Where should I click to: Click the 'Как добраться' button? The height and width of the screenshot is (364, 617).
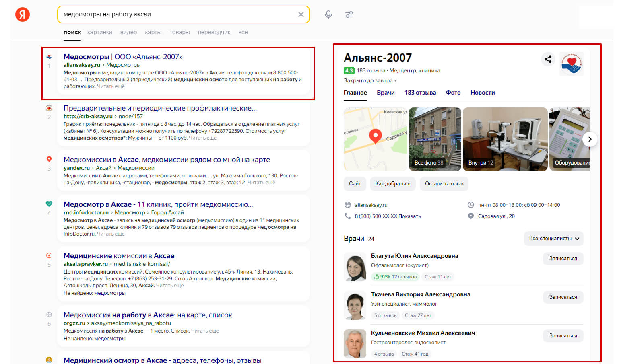[x=393, y=184]
